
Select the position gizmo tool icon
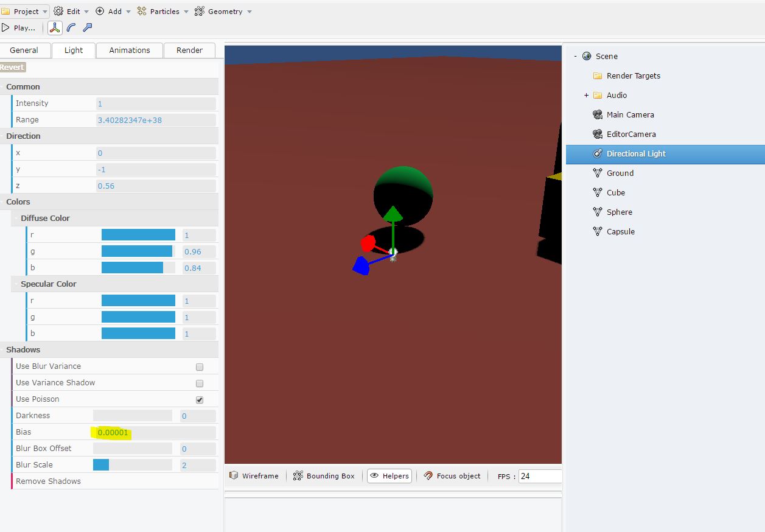55,28
